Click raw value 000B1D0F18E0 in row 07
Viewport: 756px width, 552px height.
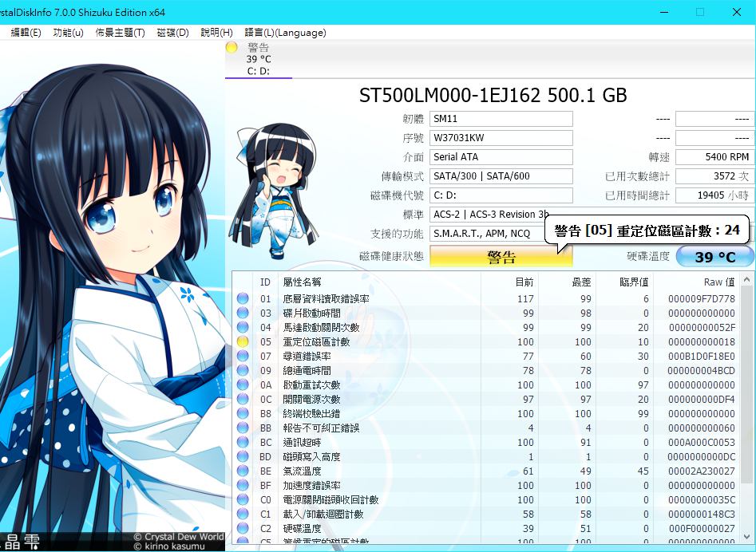[702, 357]
